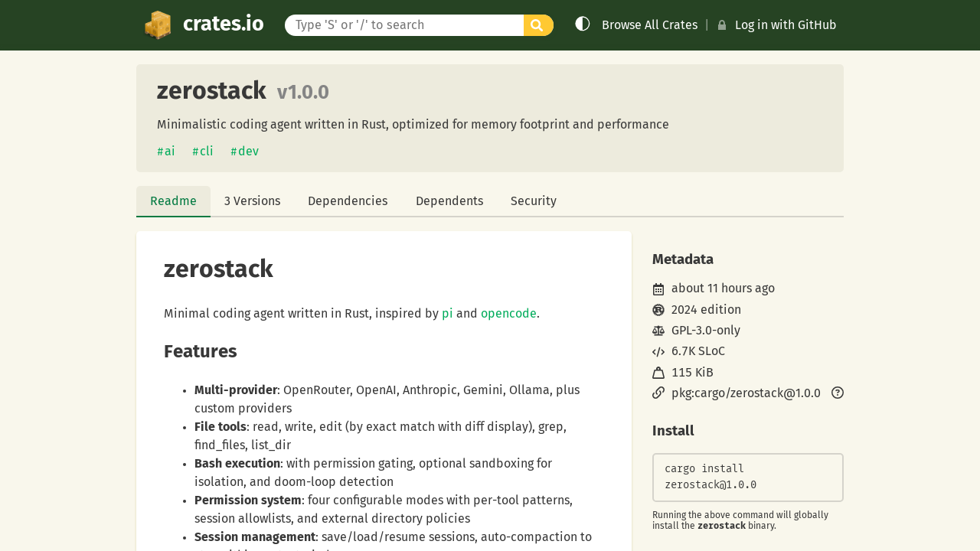Click the zerostack crate title heading
The image size is (980, 551).
tap(211, 91)
